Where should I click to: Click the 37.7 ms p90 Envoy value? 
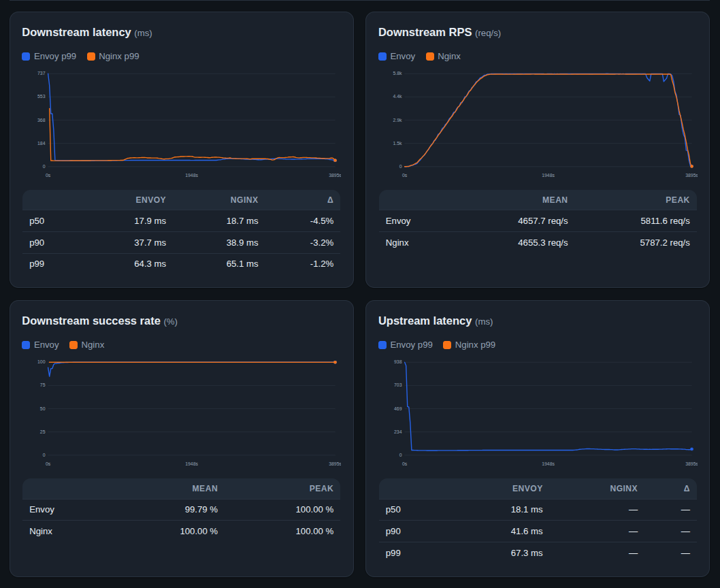point(150,243)
